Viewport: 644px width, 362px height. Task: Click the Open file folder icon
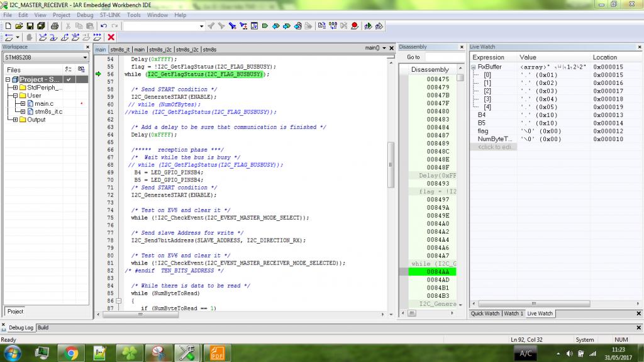coord(19,26)
